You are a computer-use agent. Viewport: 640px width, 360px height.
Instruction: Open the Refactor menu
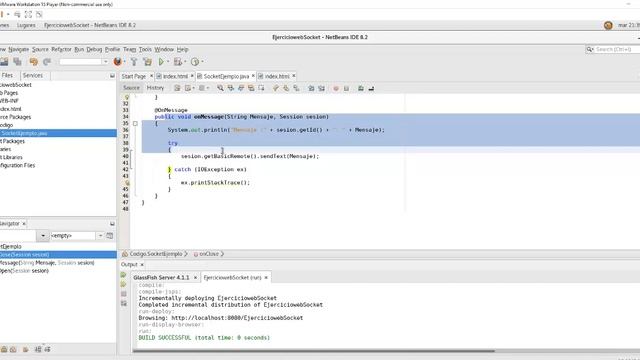click(x=61, y=49)
